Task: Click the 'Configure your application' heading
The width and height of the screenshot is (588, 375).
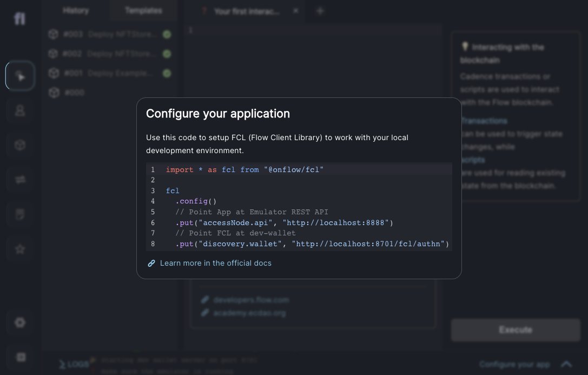Action: [x=218, y=114]
